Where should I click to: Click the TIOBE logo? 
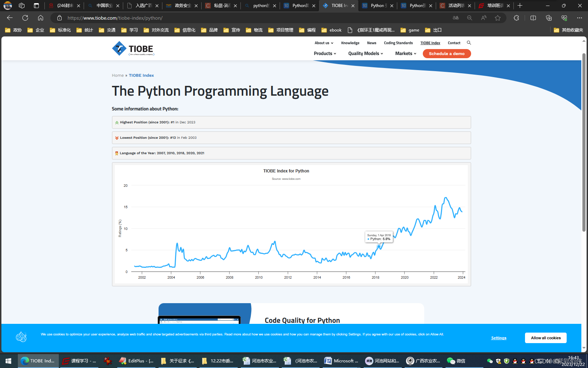coord(133,49)
